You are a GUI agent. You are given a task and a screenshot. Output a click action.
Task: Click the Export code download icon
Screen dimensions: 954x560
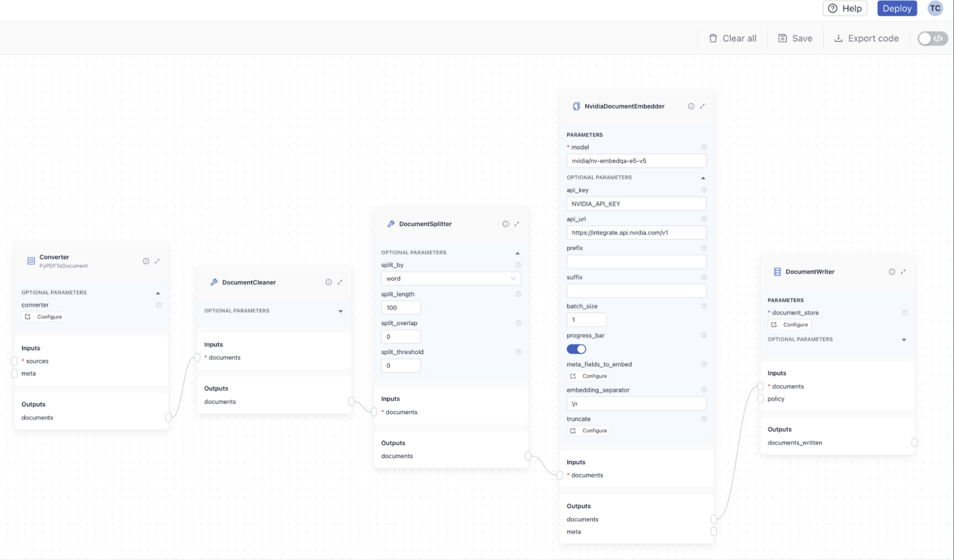(838, 38)
